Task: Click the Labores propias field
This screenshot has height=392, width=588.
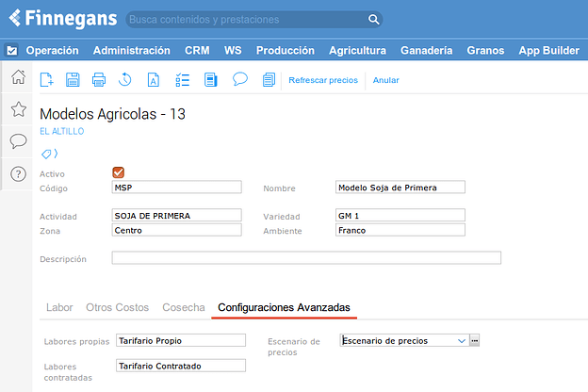Action: click(x=181, y=340)
